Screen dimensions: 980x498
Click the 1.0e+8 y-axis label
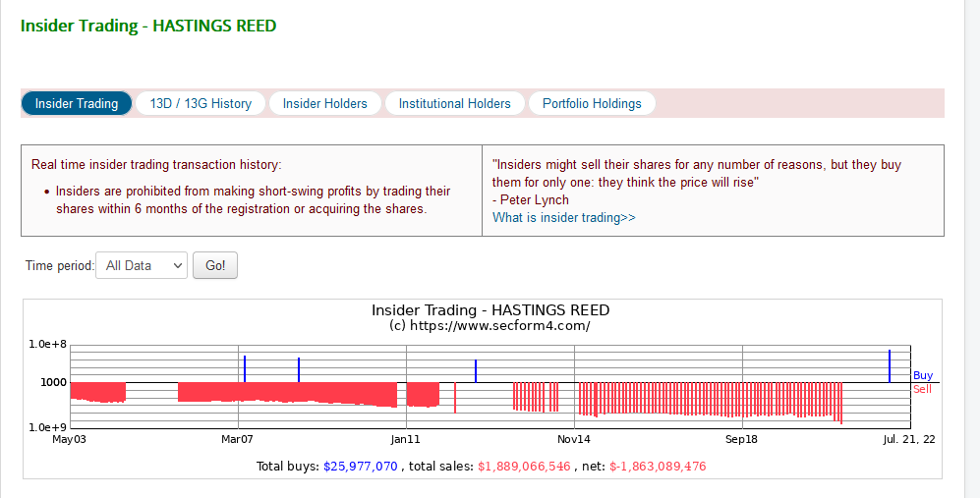(x=47, y=345)
